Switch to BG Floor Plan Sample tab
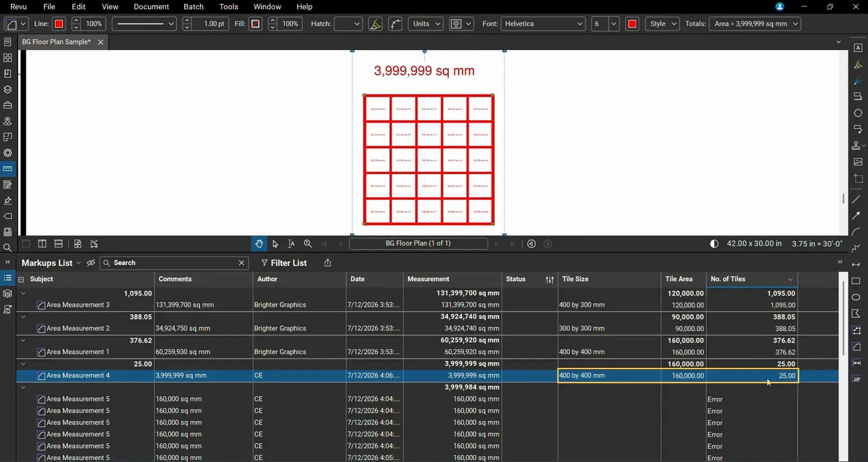The height and width of the screenshot is (462, 868). pyautogui.click(x=56, y=42)
